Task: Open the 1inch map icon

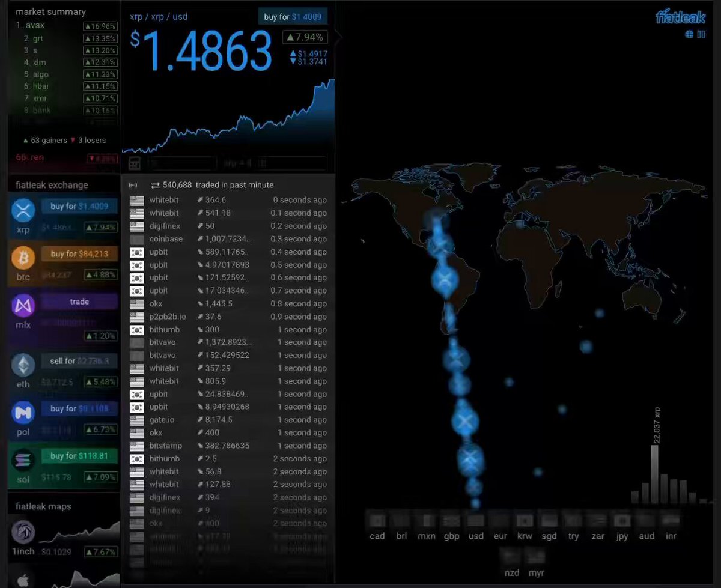Action: tap(23, 532)
